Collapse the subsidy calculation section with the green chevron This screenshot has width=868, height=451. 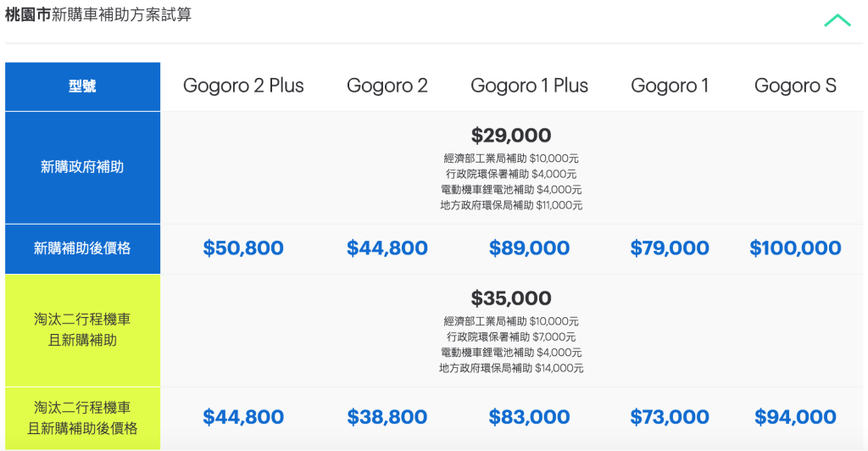coord(837,20)
